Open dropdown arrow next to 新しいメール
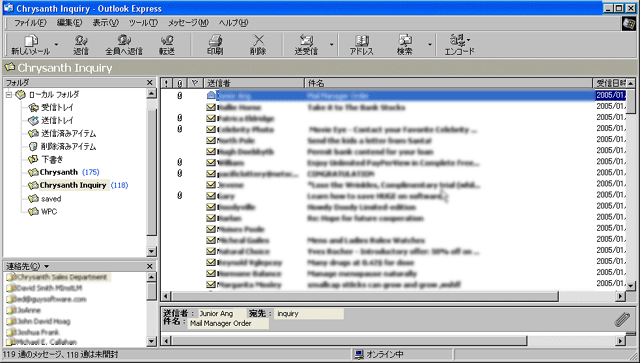 click(x=56, y=45)
